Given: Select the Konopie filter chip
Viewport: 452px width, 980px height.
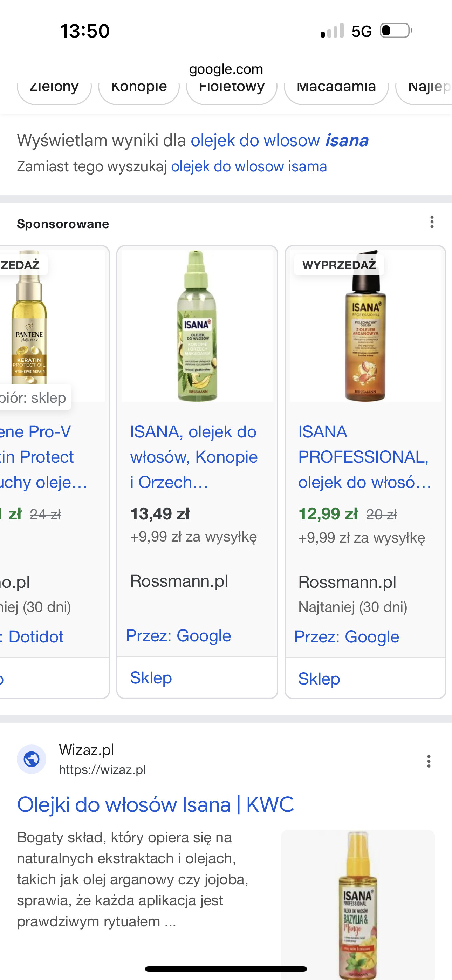Looking at the screenshot, I should pos(139,89).
